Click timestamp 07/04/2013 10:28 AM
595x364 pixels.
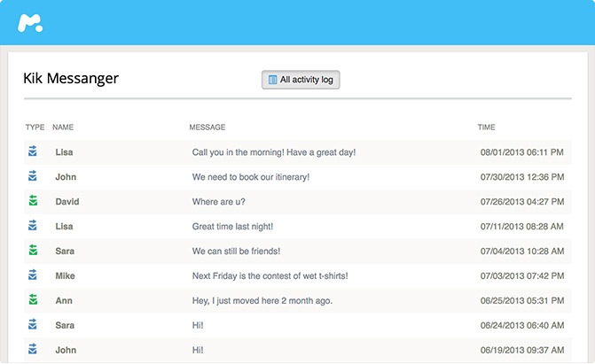522,251
